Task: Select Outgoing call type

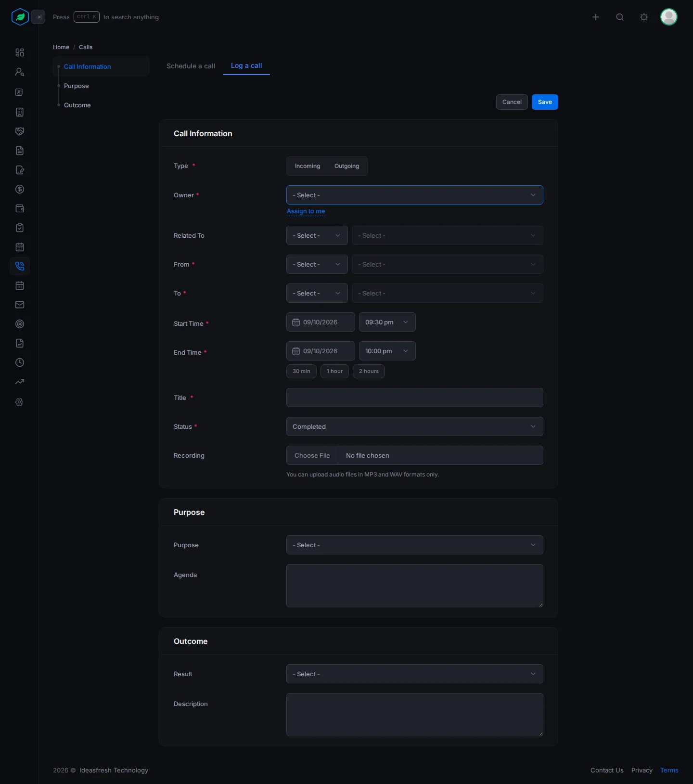Action: pyautogui.click(x=346, y=166)
